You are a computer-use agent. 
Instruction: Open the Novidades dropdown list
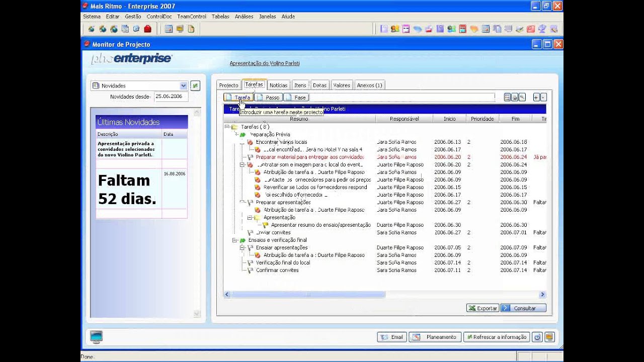(183, 85)
